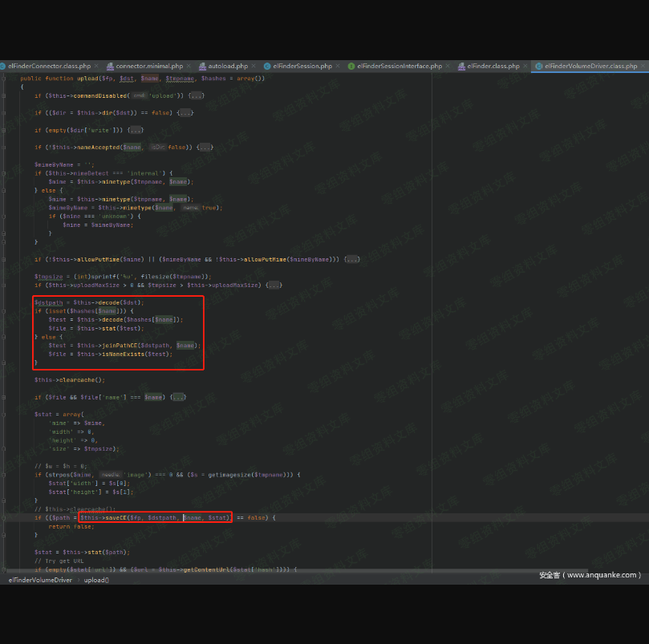
Task: Click the elFinderSession.php class icon
Action: (267, 66)
